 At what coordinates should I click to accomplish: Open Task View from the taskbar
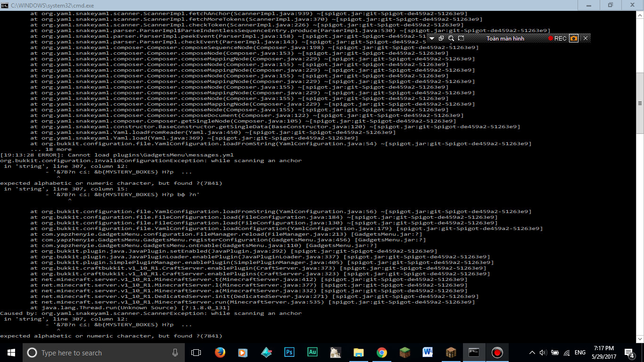click(196, 353)
